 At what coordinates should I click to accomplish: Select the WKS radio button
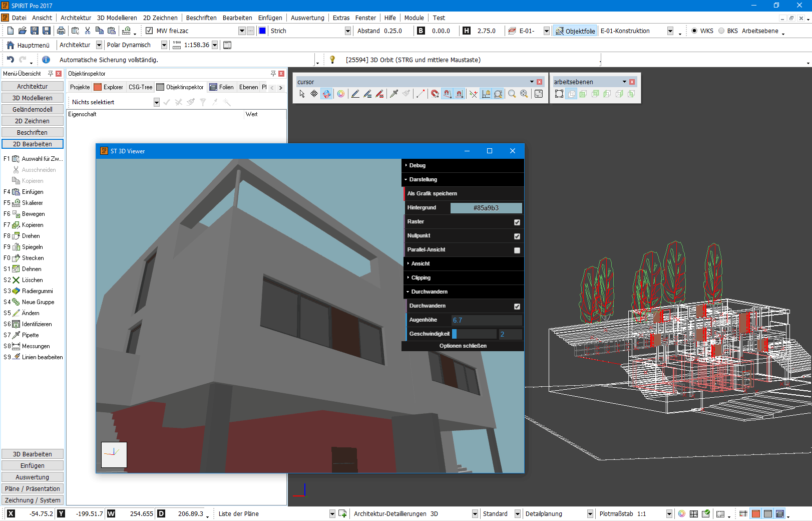(694, 31)
